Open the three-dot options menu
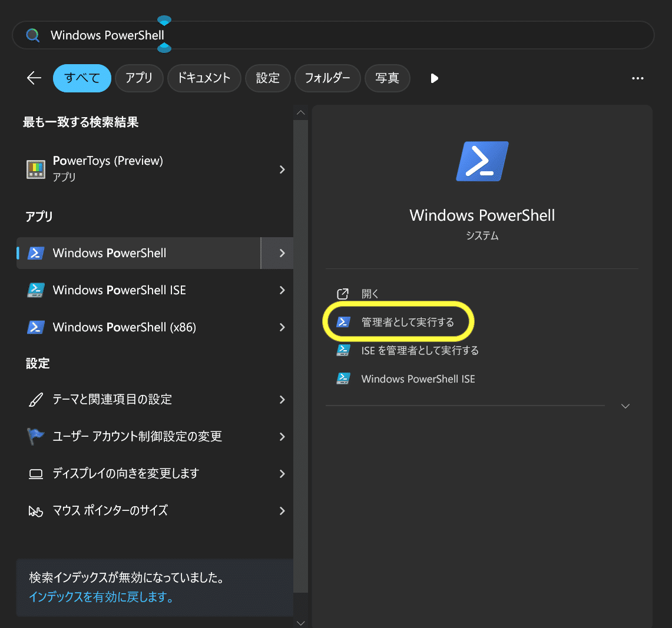 [x=638, y=78]
